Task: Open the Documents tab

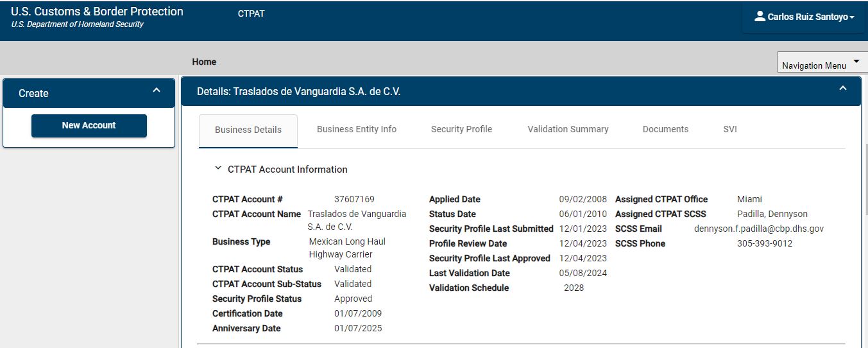Action: click(665, 130)
